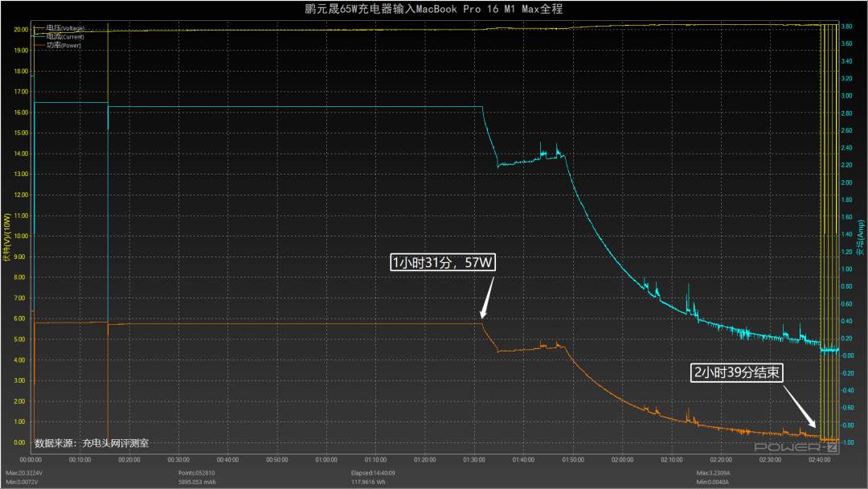This screenshot has width=868, height=489.
Task: Click the 0.00 left axis tick
Action: coord(19,442)
